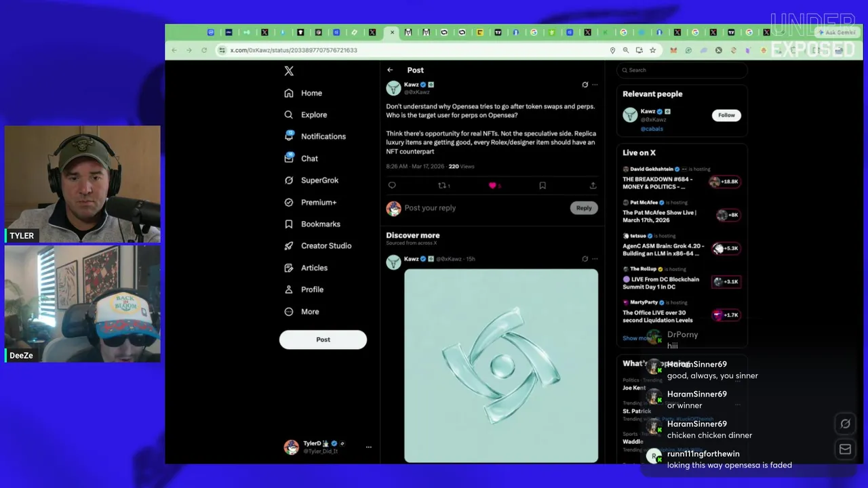
Task: Open the @cabals link
Action: [x=652, y=129]
